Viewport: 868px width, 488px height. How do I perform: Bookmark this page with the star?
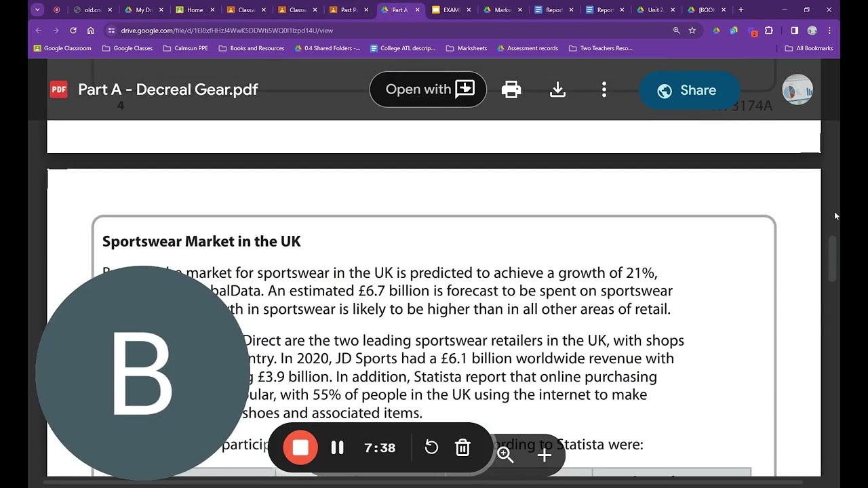692,30
